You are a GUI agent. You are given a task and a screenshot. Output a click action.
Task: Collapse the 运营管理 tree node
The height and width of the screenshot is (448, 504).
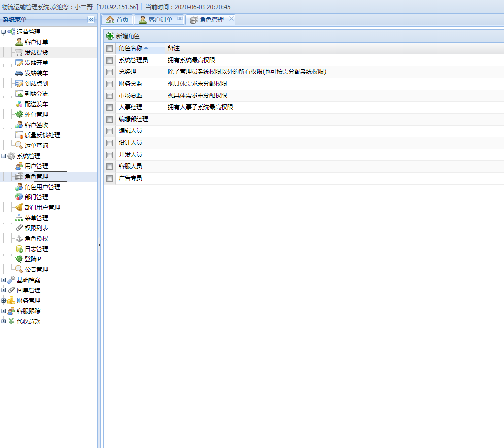4,32
